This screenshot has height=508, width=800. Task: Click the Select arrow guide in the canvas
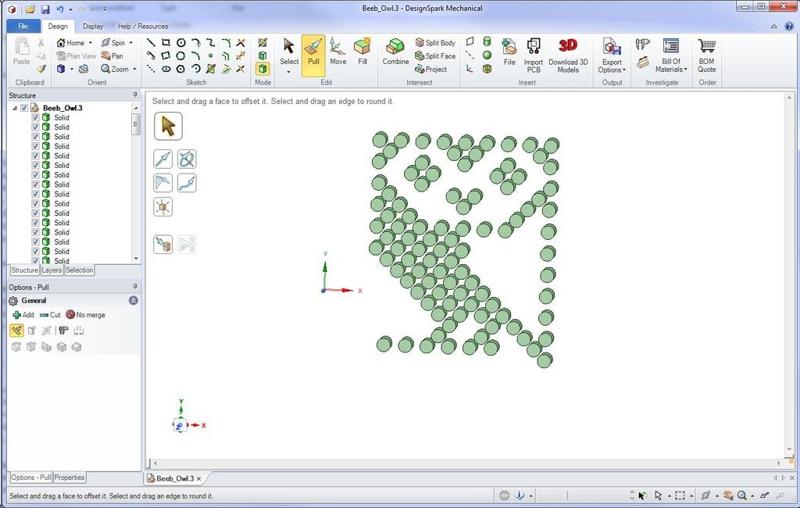tap(168, 126)
